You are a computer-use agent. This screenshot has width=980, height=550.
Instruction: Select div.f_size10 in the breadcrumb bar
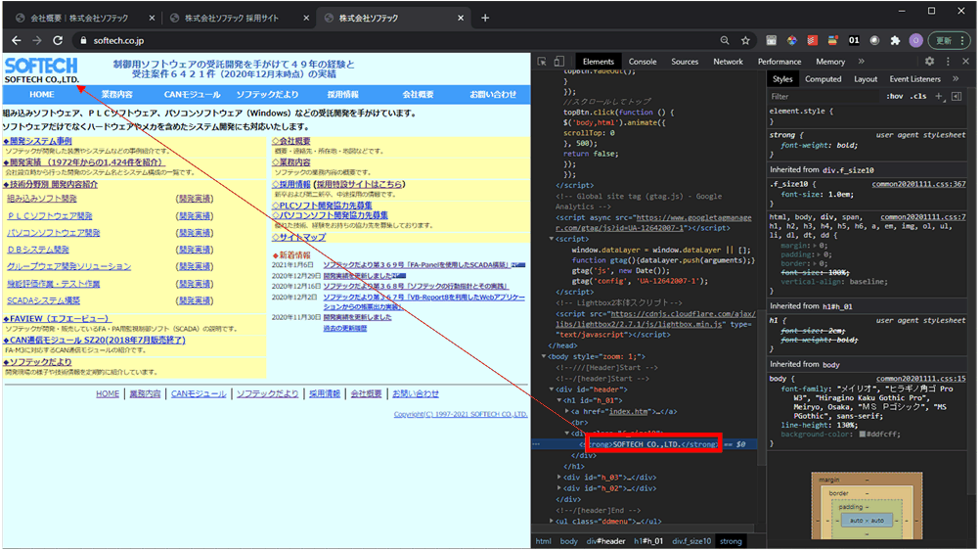691,541
